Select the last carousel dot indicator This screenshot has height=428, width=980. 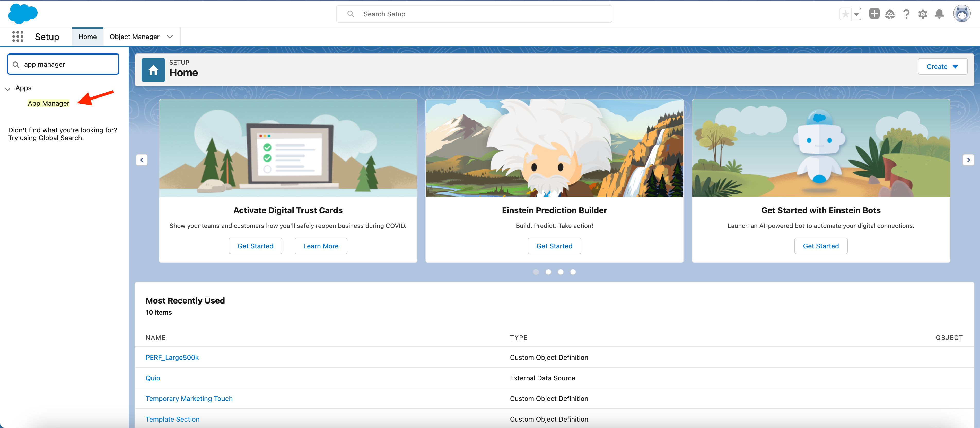tap(573, 272)
